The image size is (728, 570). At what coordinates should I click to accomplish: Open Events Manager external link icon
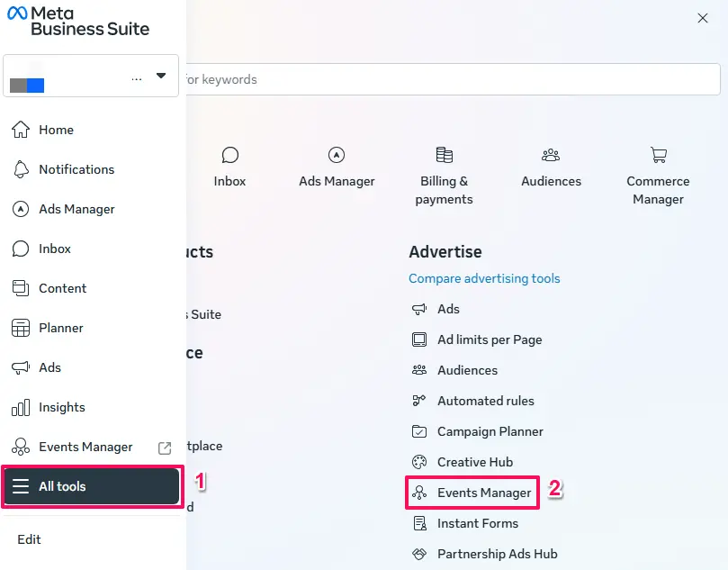[x=165, y=448]
